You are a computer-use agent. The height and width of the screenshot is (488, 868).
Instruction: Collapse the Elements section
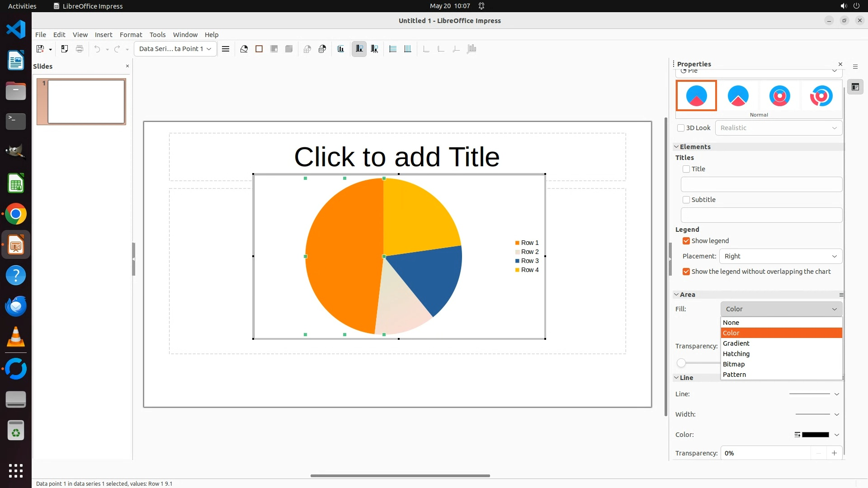click(677, 147)
